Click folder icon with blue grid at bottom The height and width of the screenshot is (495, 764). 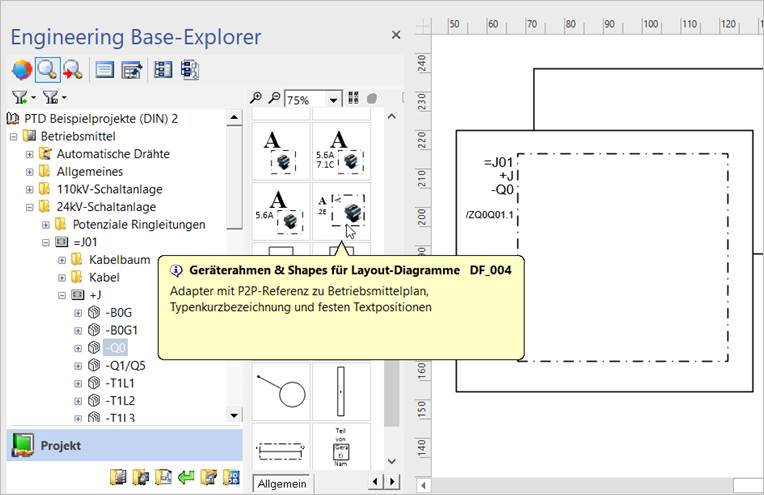coord(231,477)
